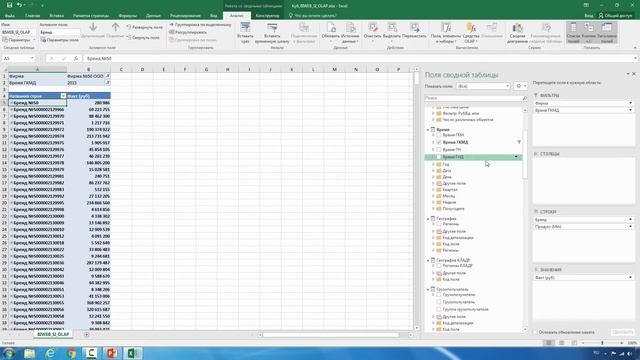Image resolution: width=640 pixels, height=360 pixels.
Task: Check the highlighted Время ГНД field checkbox
Action: [439, 157]
